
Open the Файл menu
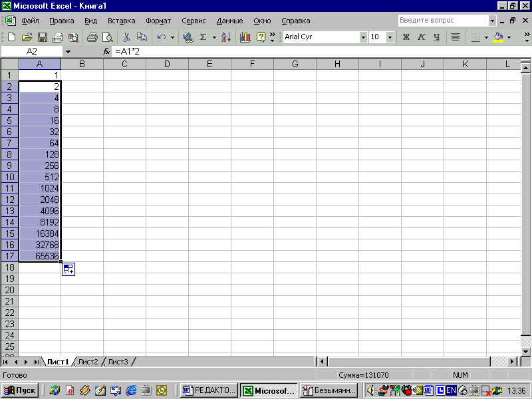[30, 21]
